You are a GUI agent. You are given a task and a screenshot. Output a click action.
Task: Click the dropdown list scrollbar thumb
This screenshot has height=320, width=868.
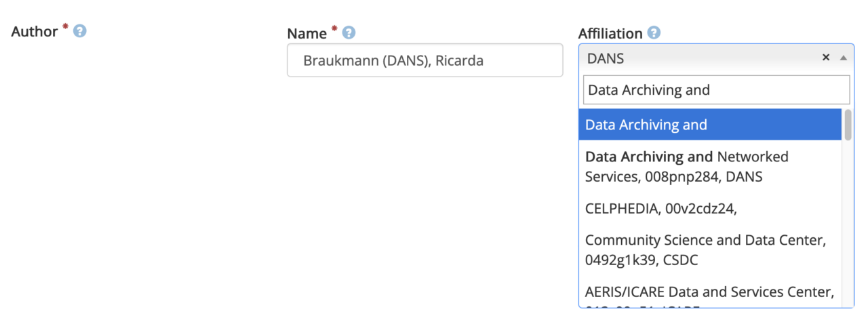coord(848,125)
